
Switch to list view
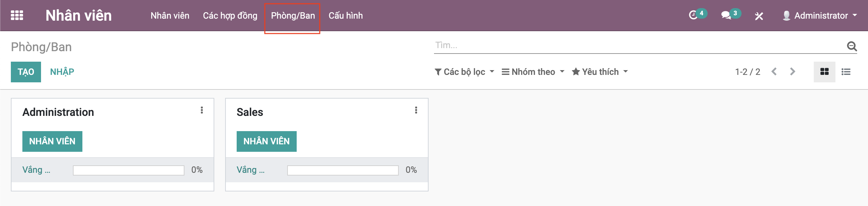pyautogui.click(x=846, y=72)
